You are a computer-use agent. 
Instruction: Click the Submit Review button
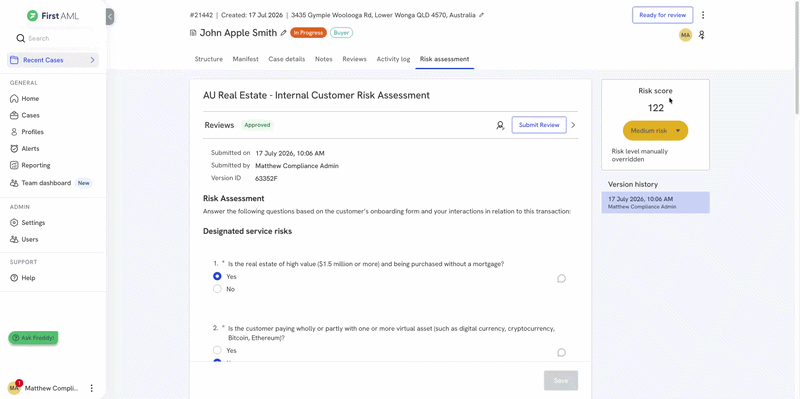click(539, 125)
